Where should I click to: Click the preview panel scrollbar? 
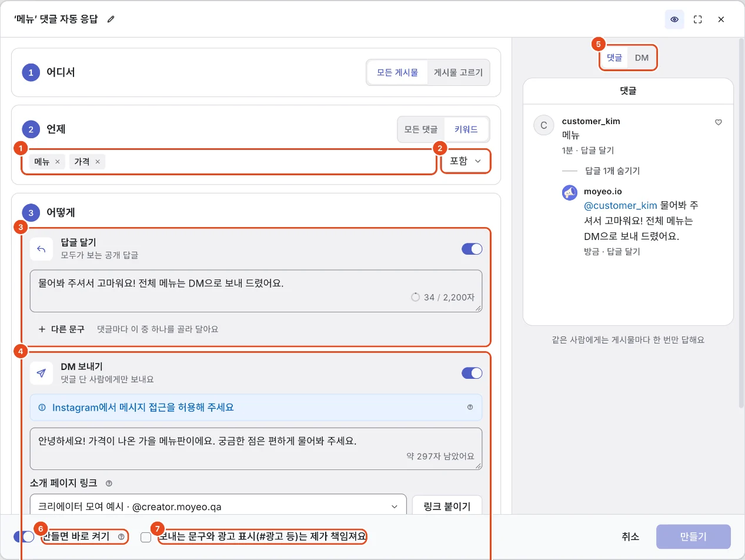click(741, 224)
